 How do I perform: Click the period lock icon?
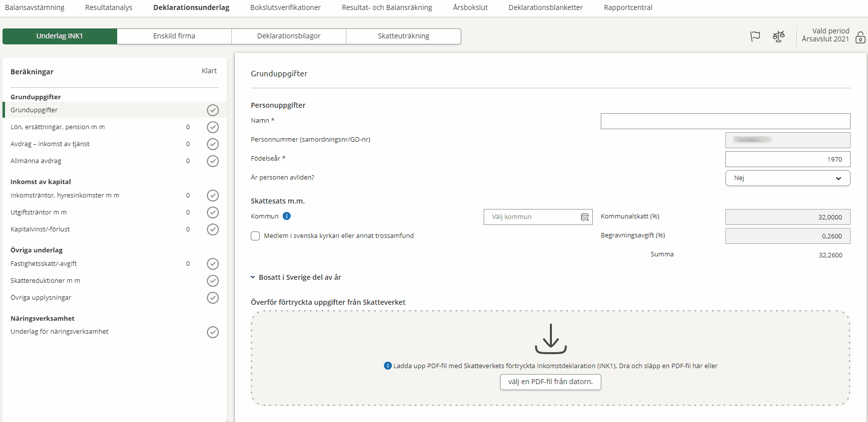point(860,37)
